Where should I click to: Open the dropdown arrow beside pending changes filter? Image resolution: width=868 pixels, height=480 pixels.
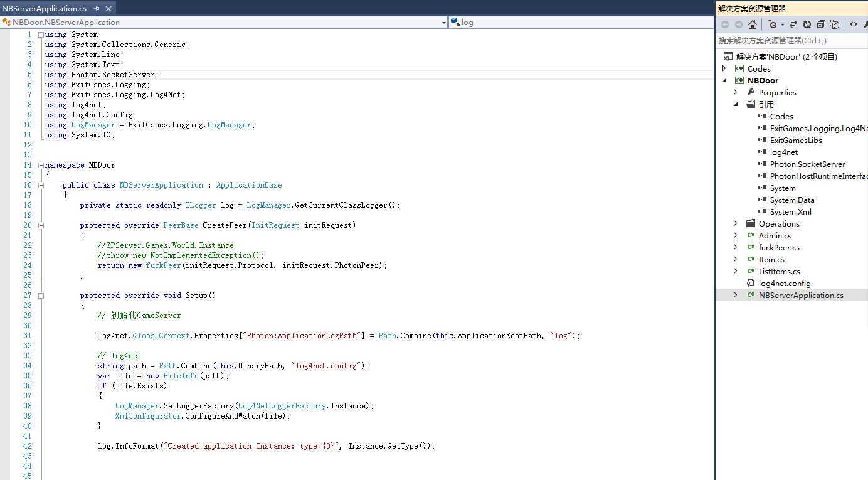coord(783,24)
